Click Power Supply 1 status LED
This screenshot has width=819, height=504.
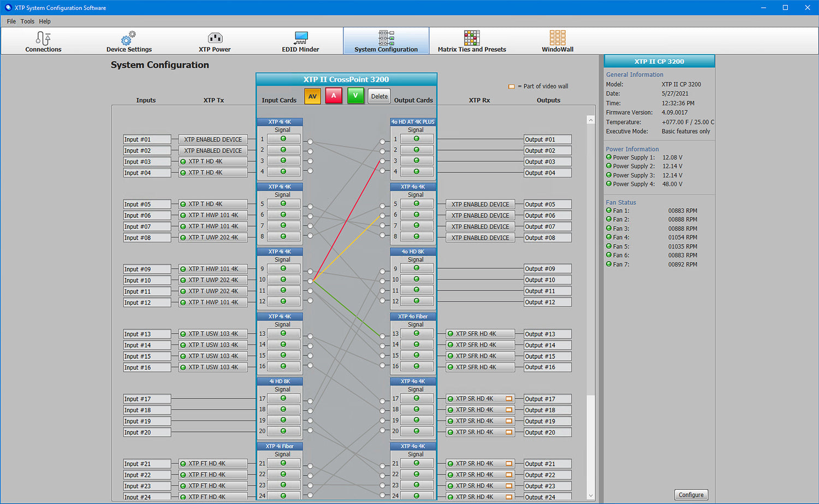point(609,157)
